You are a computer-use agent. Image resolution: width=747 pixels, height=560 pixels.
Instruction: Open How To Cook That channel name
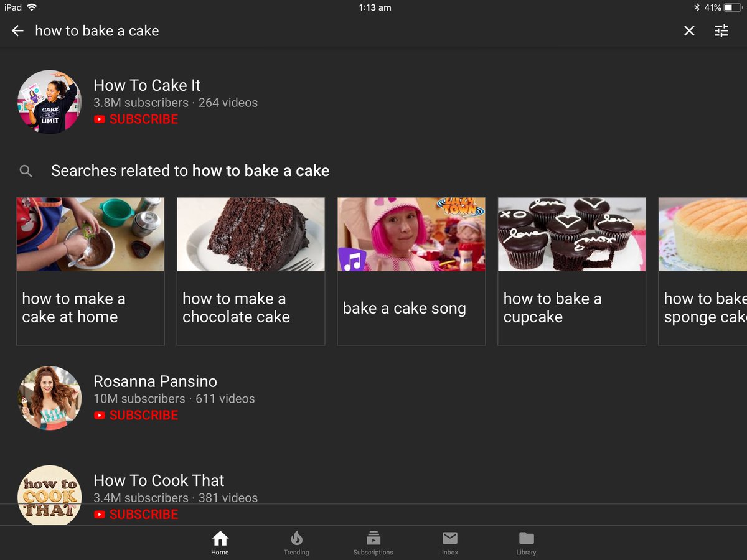click(x=159, y=480)
